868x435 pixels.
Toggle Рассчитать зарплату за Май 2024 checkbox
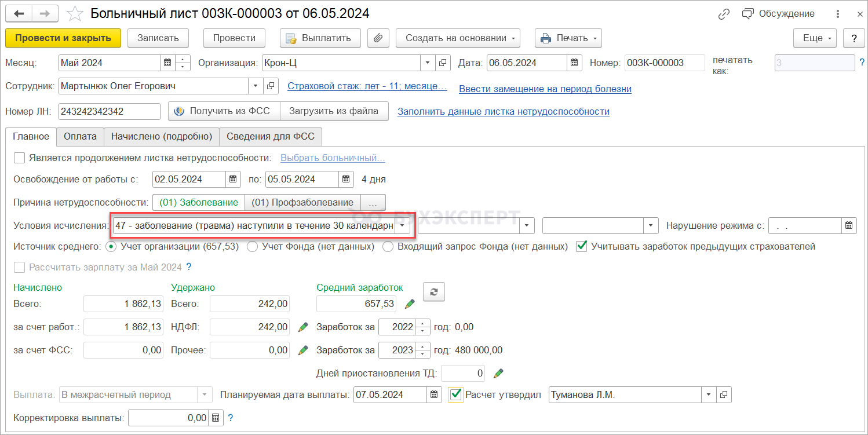coord(20,268)
